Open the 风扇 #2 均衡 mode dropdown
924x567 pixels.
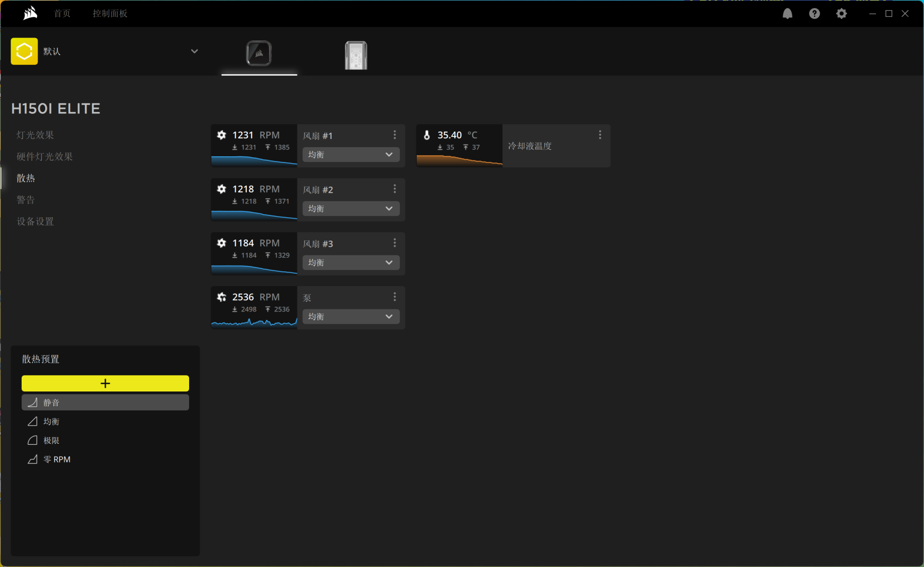click(x=351, y=208)
